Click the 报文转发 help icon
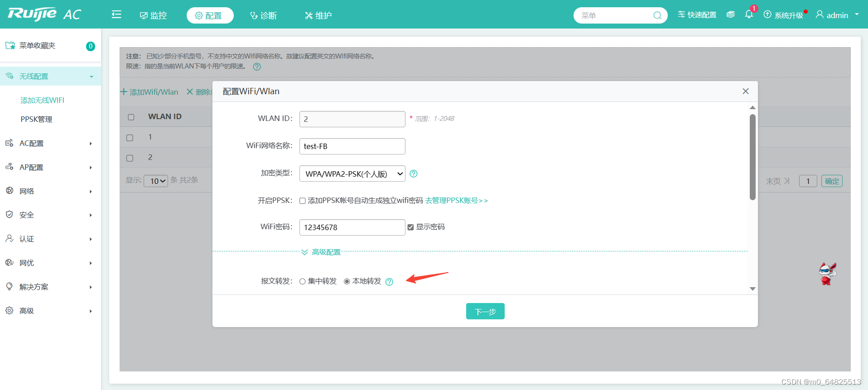This screenshot has height=390, width=868. tap(389, 282)
